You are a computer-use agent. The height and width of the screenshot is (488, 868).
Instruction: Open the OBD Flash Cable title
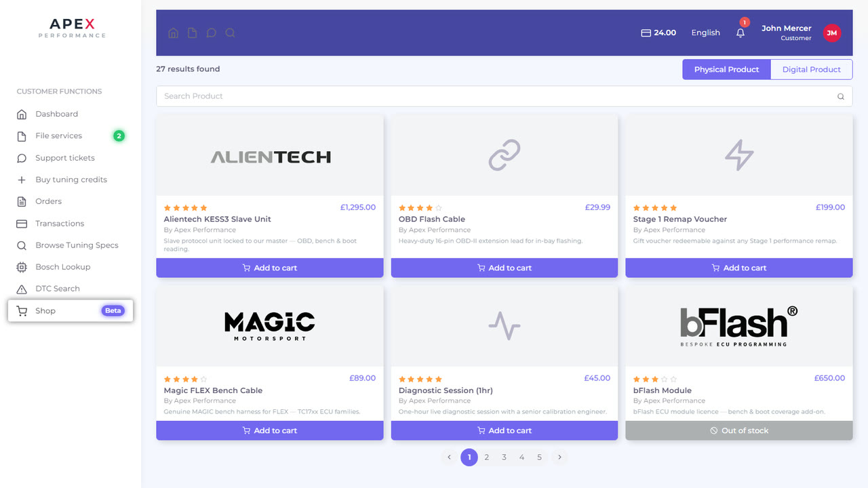tap(432, 219)
